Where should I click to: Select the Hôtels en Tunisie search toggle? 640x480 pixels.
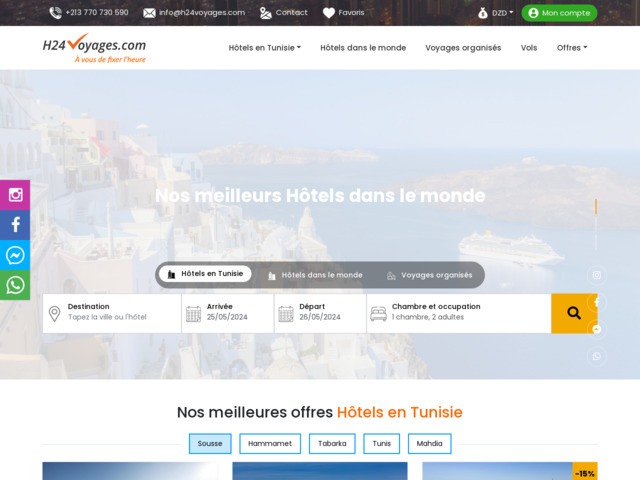coord(205,274)
